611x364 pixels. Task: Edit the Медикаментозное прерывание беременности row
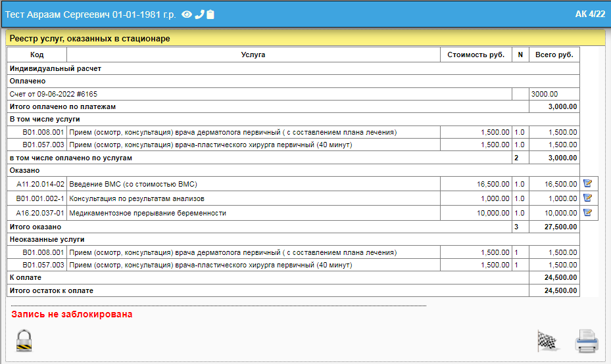pos(587,213)
